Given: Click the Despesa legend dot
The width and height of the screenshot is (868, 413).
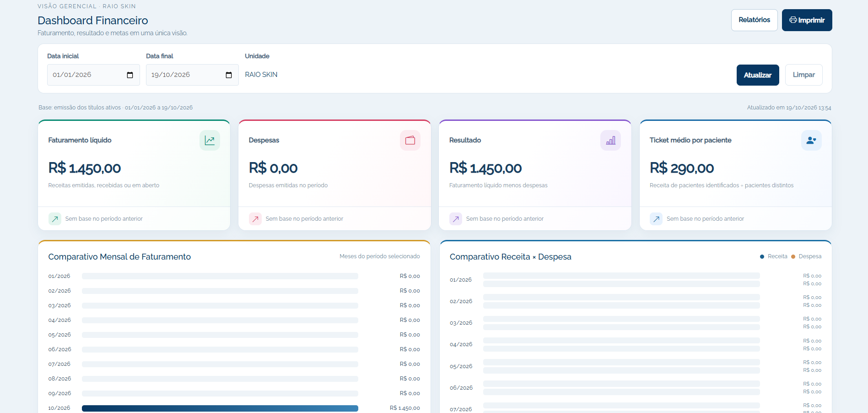Looking at the screenshot, I should tap(793, 256).
